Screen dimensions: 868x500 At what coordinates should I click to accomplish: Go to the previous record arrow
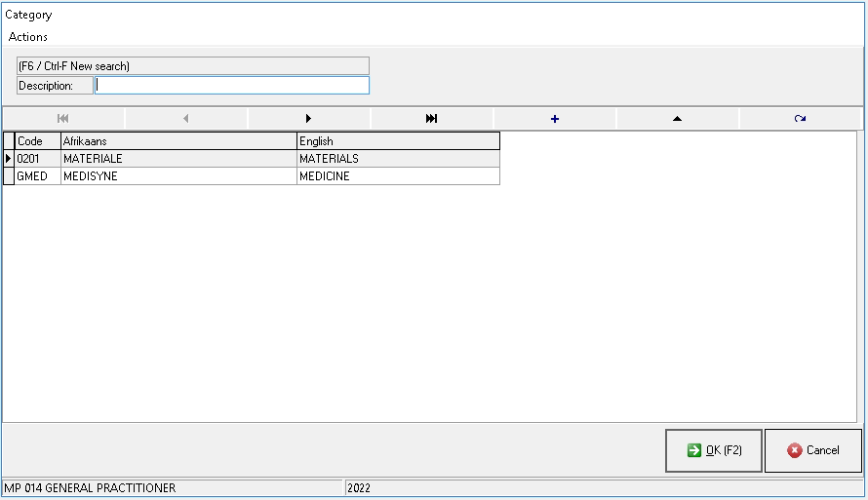pyautogui.click(x=186, y=119)
